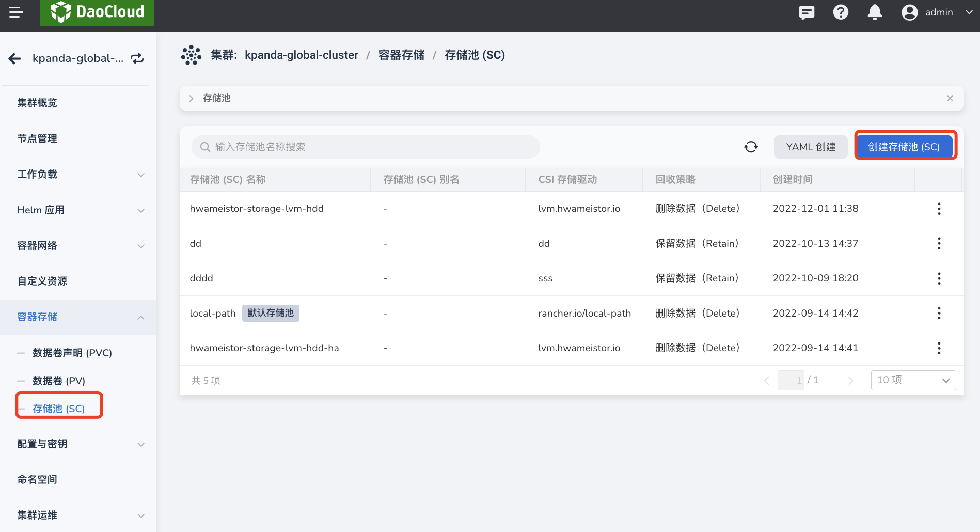Open 命名空间 in the sidebar
The width and height of the screenshot is (980, 532).
coord(37,479)
